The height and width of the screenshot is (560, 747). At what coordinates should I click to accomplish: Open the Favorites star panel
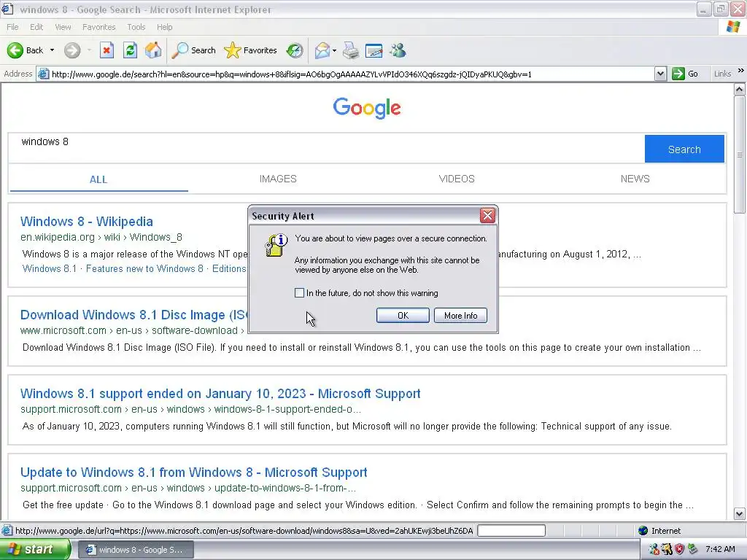pos(250,50)
